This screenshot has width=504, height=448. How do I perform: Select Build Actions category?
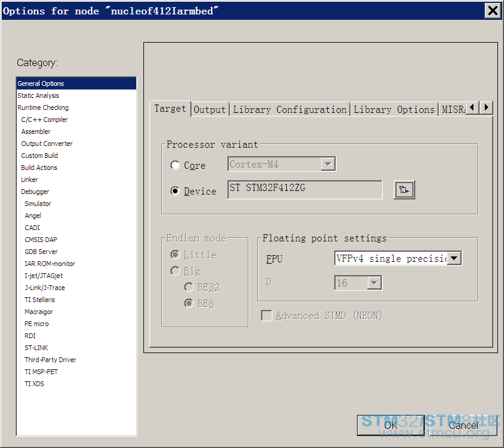(77, 168)
